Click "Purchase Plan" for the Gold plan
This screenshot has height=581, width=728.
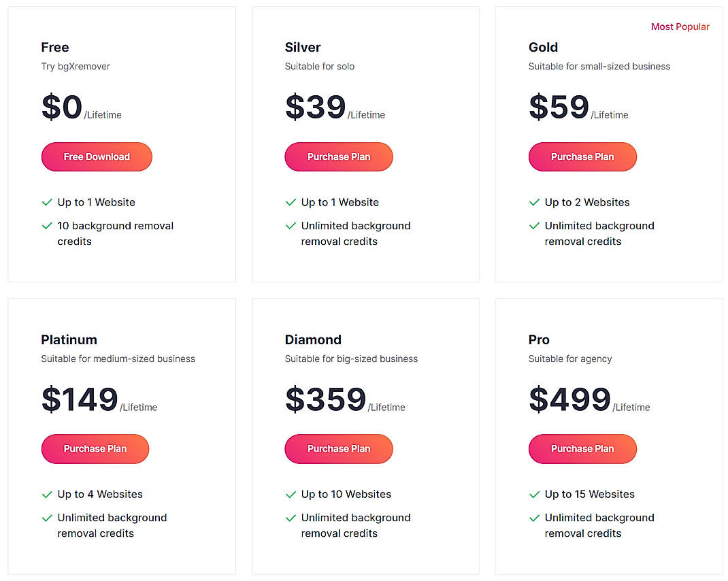pyautogui.click(x=582, y=156)
